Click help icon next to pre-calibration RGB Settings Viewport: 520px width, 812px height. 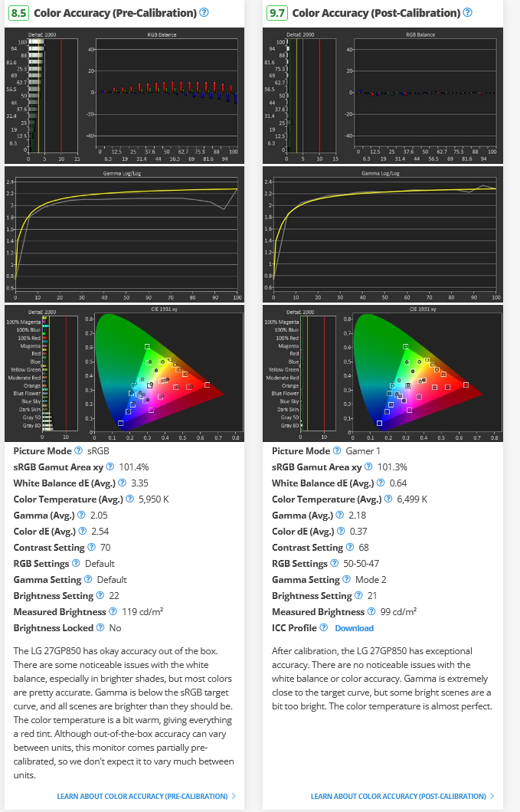tap(76, 563)
